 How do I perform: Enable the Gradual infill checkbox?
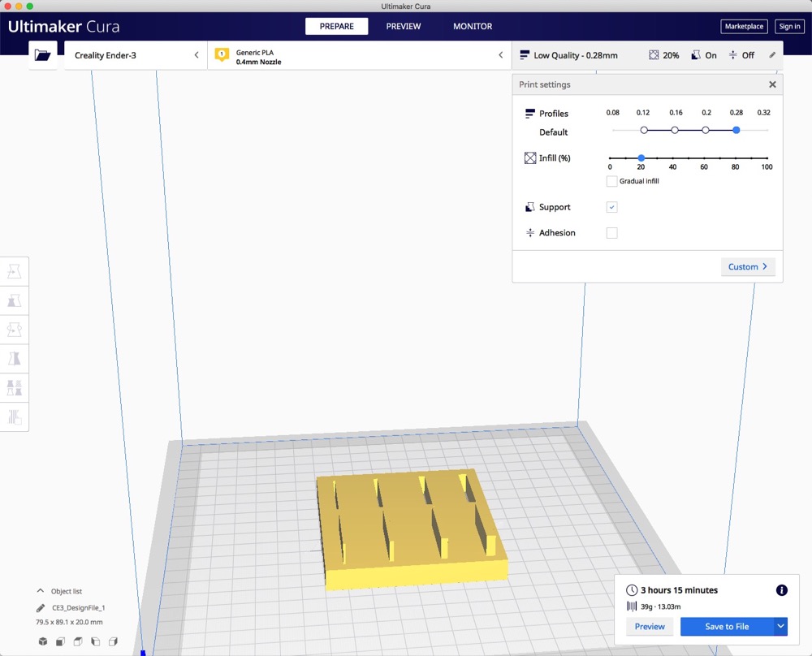point(611,181)
